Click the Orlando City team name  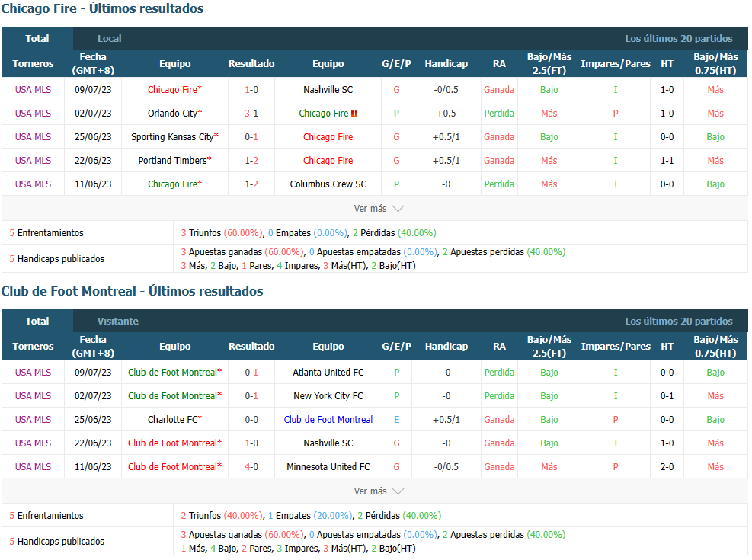click(x=172, y=114)
